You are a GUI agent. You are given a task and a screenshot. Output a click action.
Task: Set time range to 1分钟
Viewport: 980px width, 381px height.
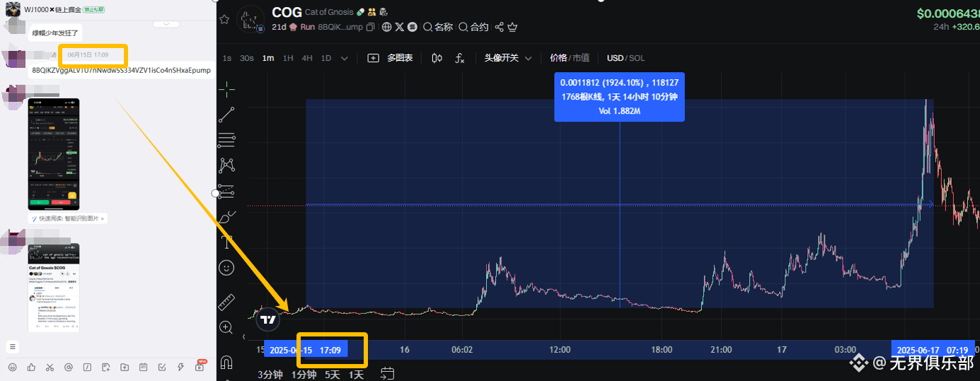[304, 375]
